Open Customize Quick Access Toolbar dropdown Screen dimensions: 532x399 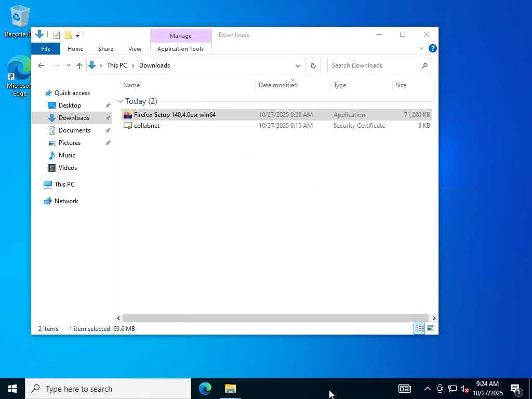pyautogui.click(x=78, y=35)
